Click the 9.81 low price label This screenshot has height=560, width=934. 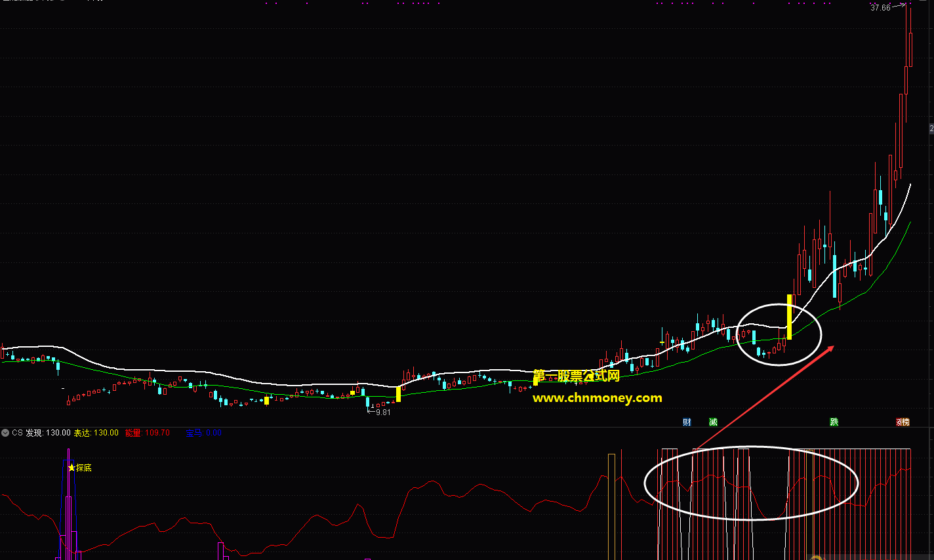[x=383, y=412]
